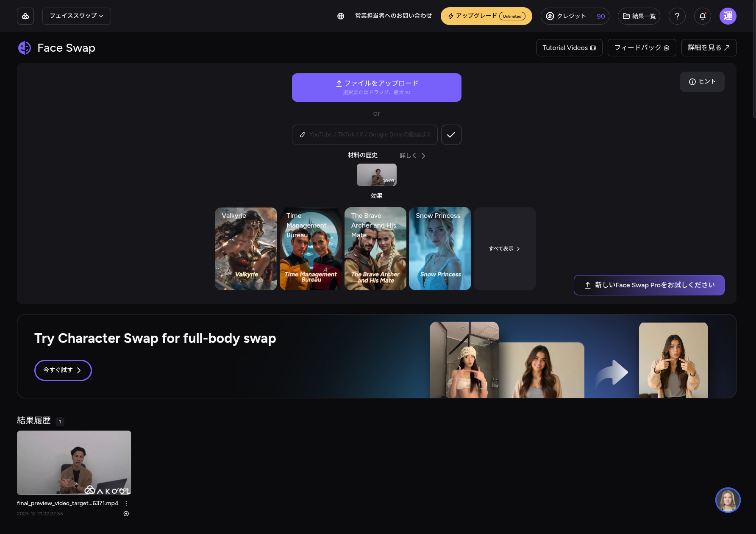Image resolution: width=756 pixels, height=534 pixels.
Task: Confirm the video link with checkmark button
Action: 451,135
